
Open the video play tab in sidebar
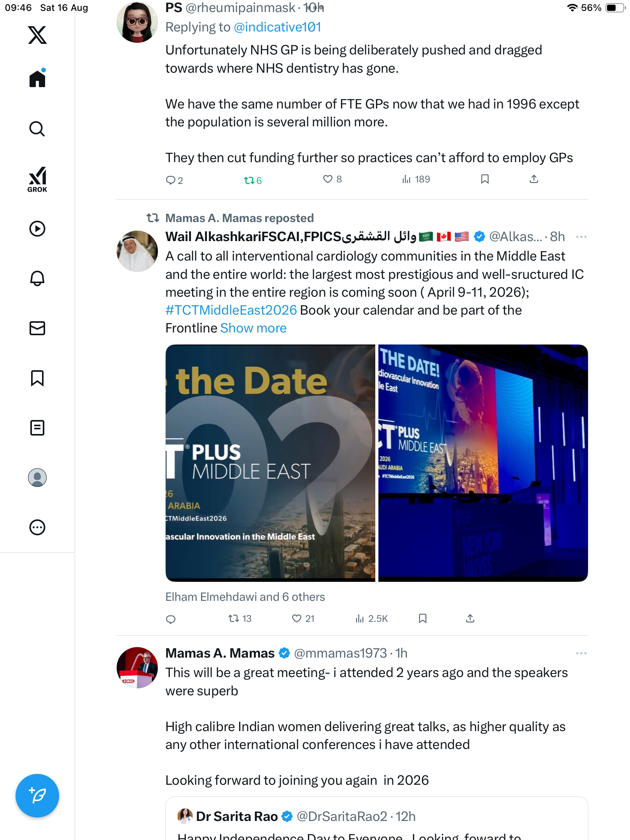[x=37, y=229]
